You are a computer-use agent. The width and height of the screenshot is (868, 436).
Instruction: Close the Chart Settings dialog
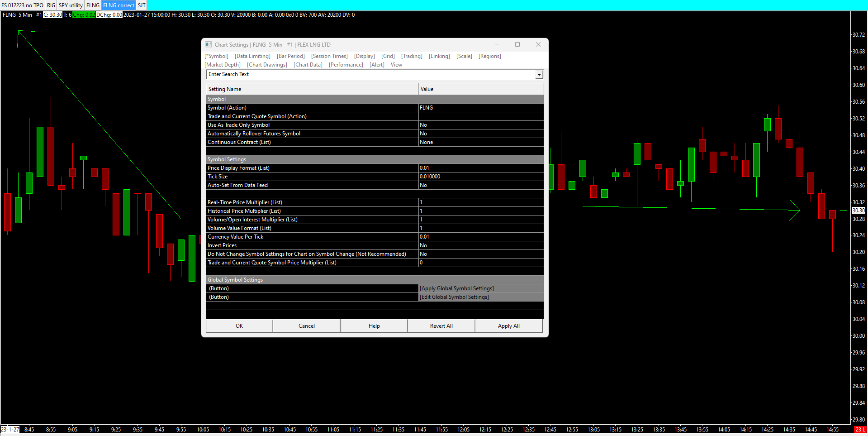tap(538, 44)
